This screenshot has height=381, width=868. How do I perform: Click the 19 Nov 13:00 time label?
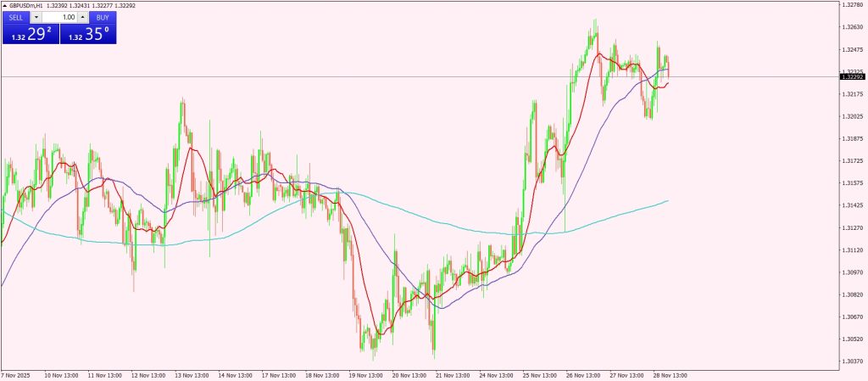367,375
